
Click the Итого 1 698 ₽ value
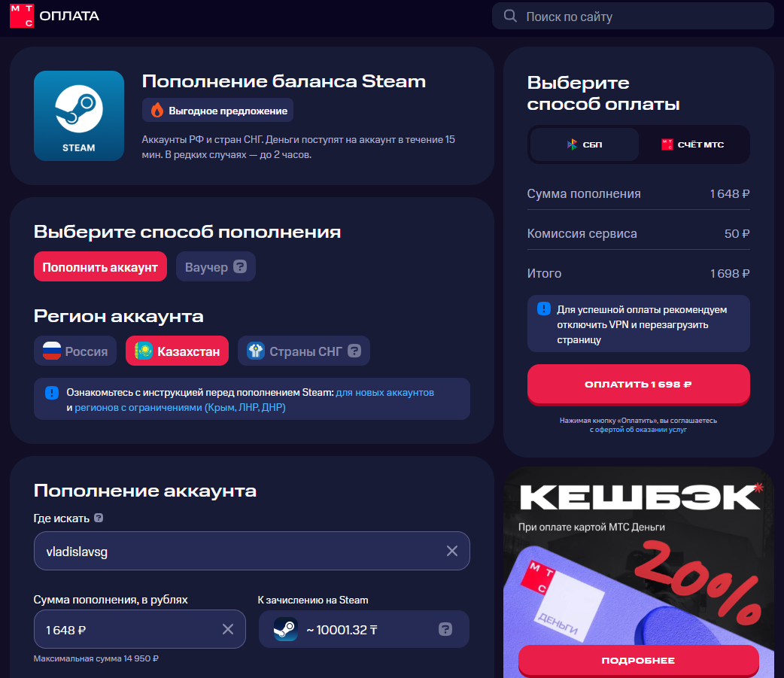[x=730, y=273]
